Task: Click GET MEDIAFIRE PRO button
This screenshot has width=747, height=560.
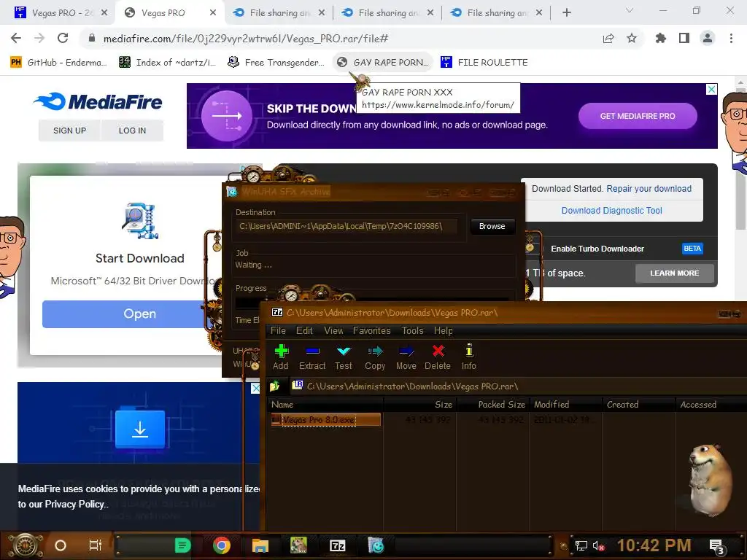Action: coord(638,116)
